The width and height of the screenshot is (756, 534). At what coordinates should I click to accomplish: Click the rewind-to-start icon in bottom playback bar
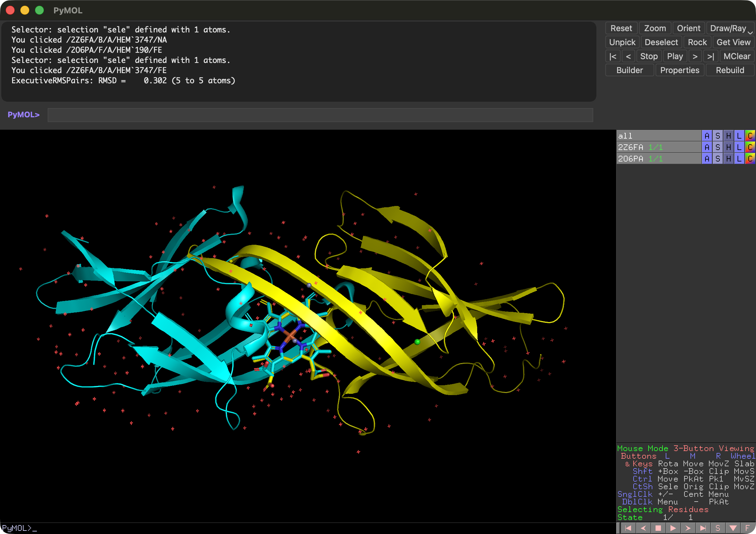[x=628, y=528]
